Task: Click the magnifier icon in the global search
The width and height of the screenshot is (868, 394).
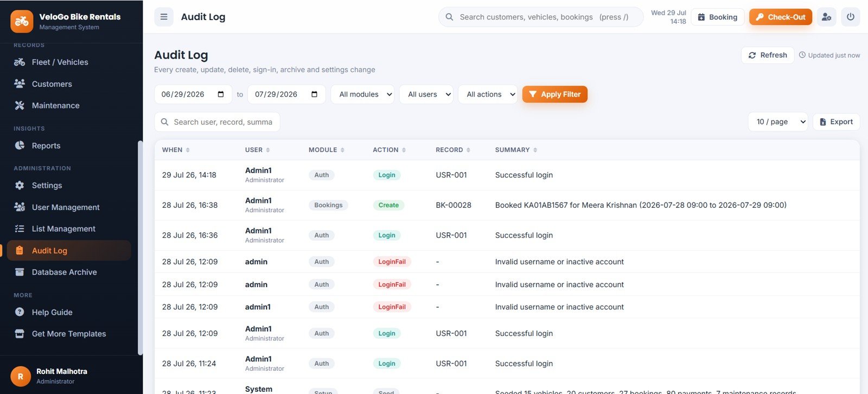Action: [449, 17]
